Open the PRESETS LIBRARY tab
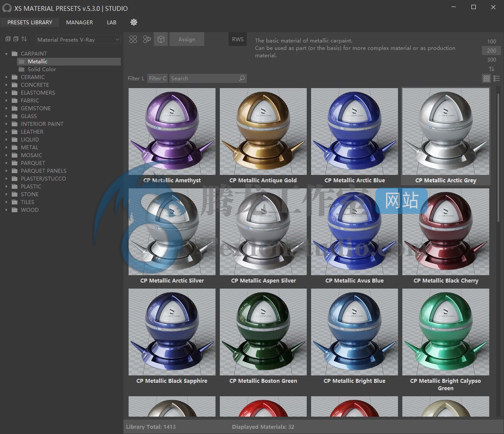This screenshot has height=434, width=504. coord(30,22)
